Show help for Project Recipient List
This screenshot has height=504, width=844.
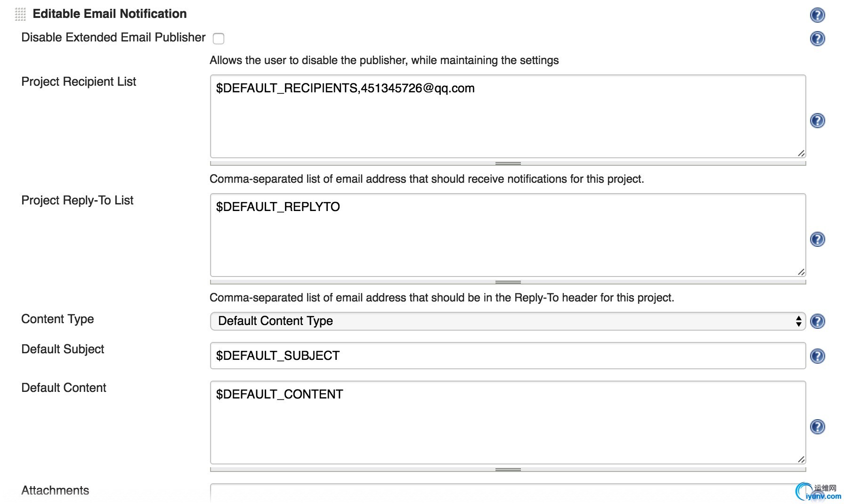pyautogui.click(x=817, y=121)
